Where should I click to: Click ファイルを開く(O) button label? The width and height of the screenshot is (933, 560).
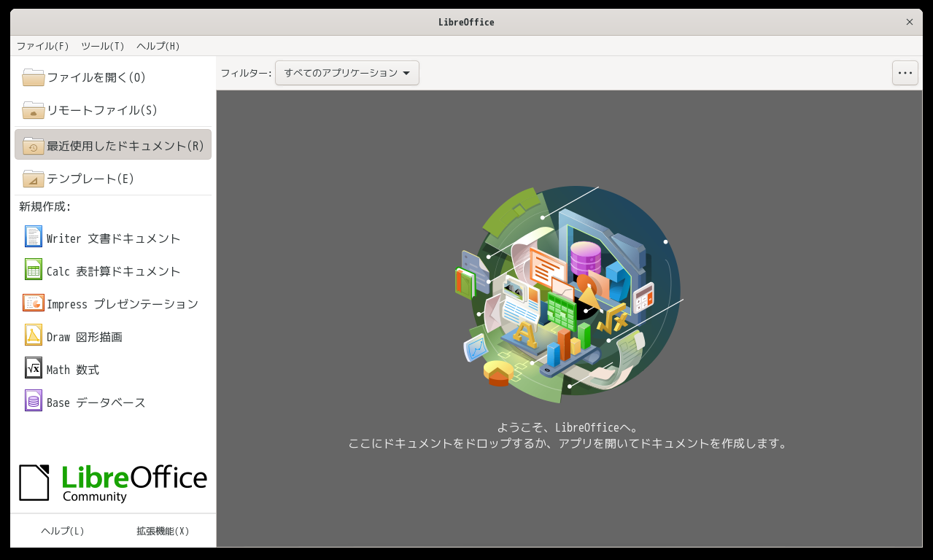pyautogui.click(x=96, y=77)
